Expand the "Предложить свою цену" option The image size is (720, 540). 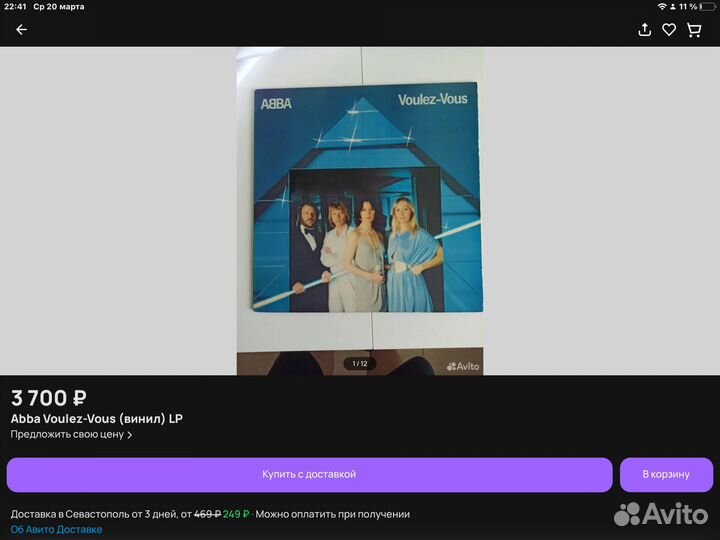[x=71, y=435]
